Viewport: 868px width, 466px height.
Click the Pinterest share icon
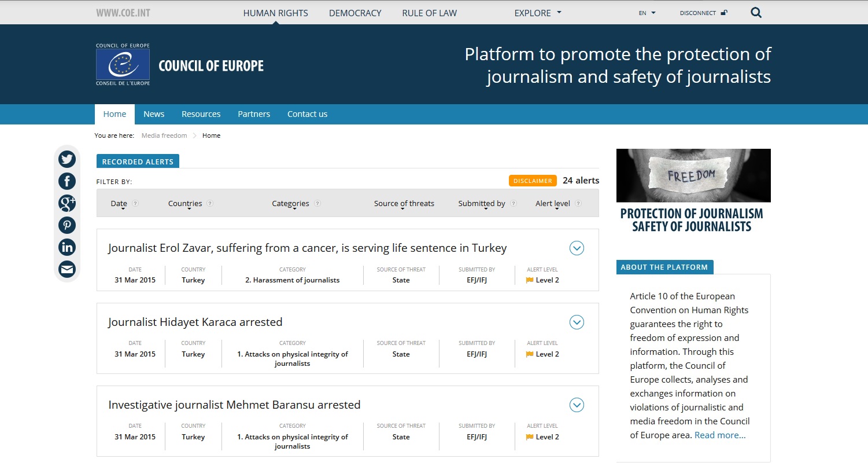(x=67, y=225)
